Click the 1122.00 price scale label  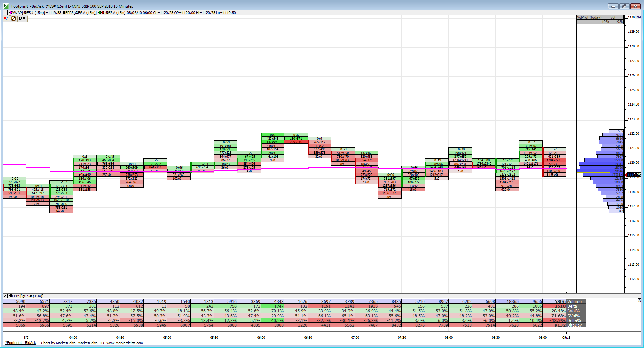634,134
